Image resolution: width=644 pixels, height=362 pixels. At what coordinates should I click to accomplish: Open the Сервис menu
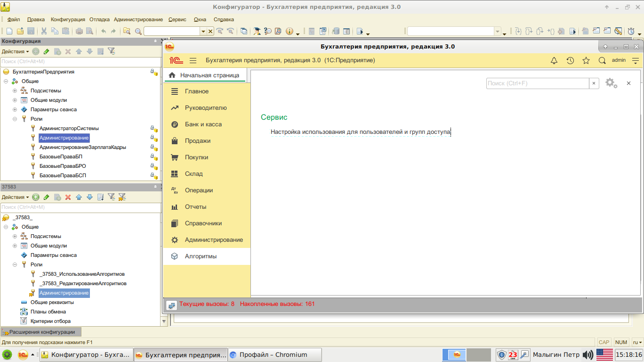pyautogui.click(x=177, y=19)
